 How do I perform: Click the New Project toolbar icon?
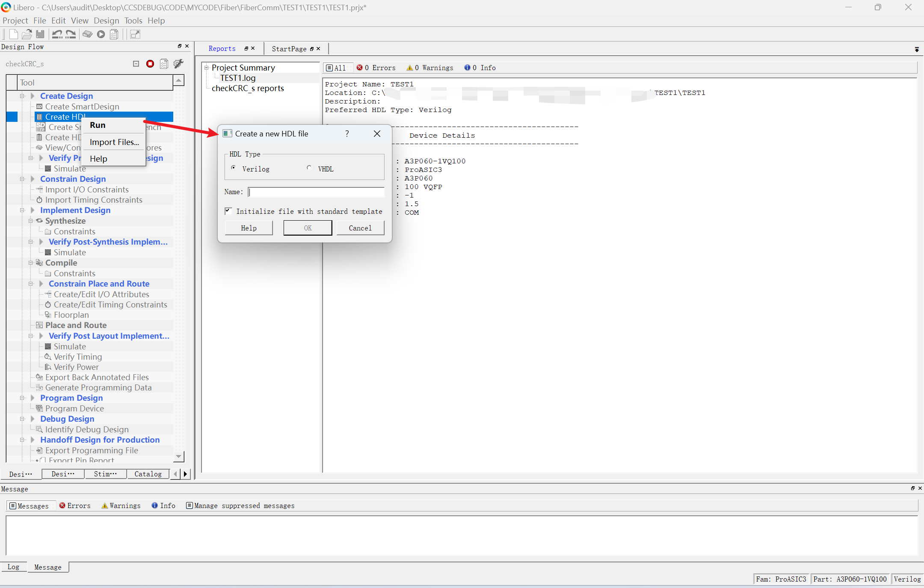(13, 35)
